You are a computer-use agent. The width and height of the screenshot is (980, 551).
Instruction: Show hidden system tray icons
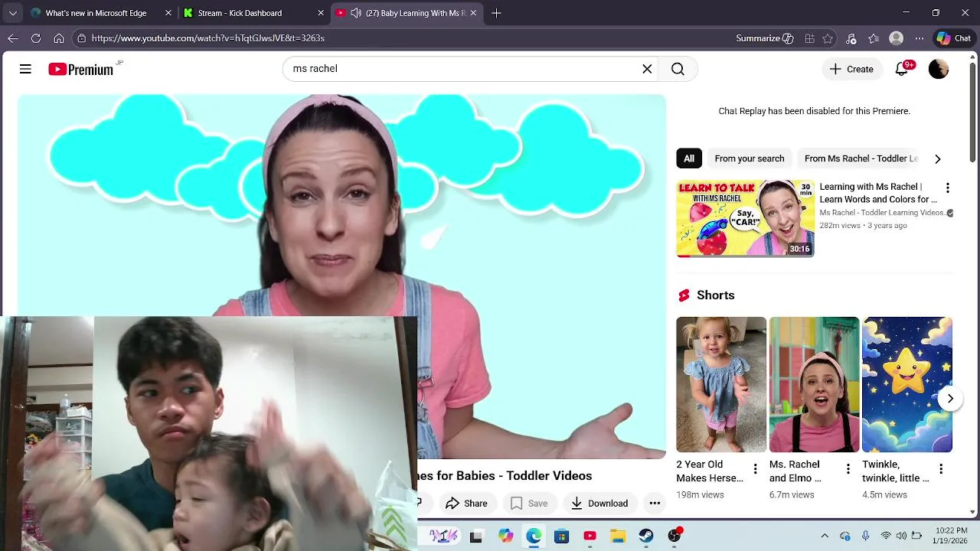[x=825, y=536]
